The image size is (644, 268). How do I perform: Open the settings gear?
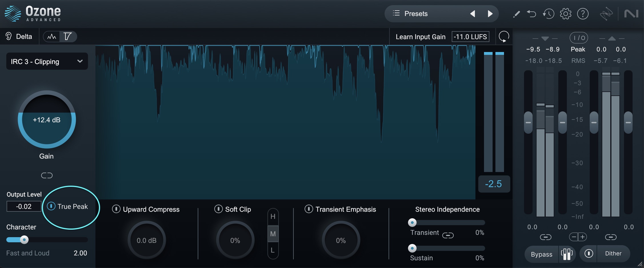pyautogui.click(x=565, y=14)
